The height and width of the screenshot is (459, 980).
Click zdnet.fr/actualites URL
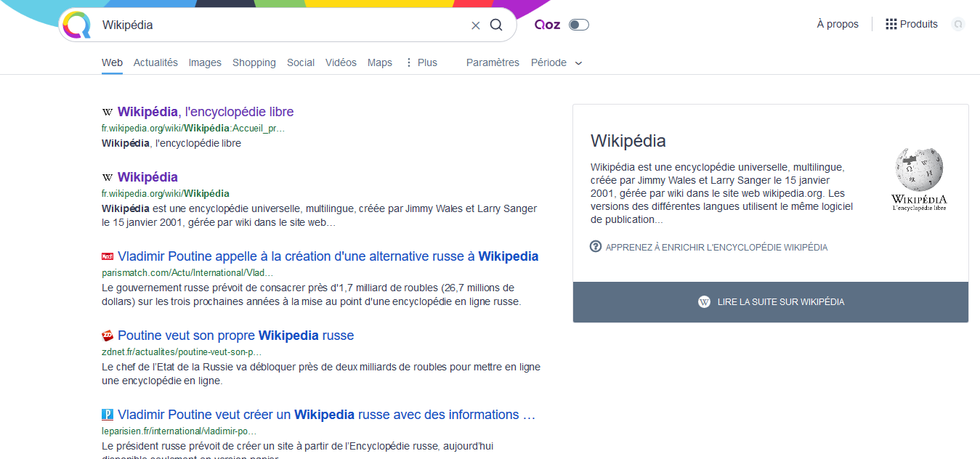click(182, 352)
